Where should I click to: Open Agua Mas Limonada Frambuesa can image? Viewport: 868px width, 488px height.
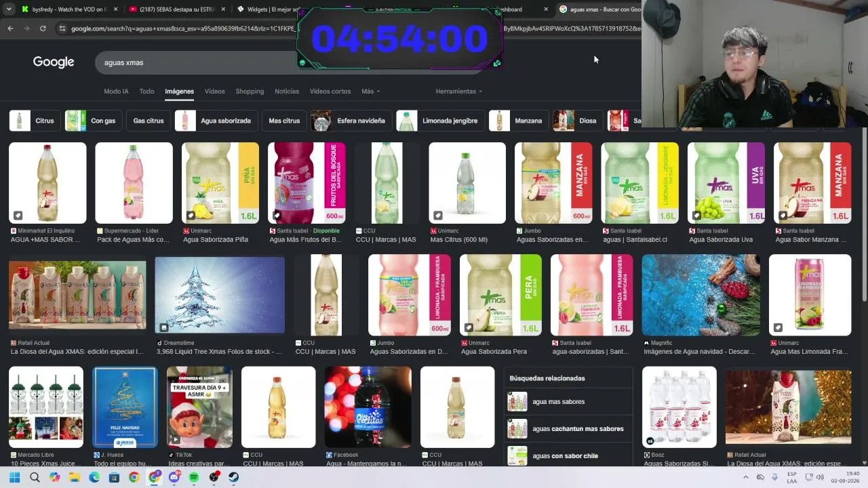coord(810,295)
